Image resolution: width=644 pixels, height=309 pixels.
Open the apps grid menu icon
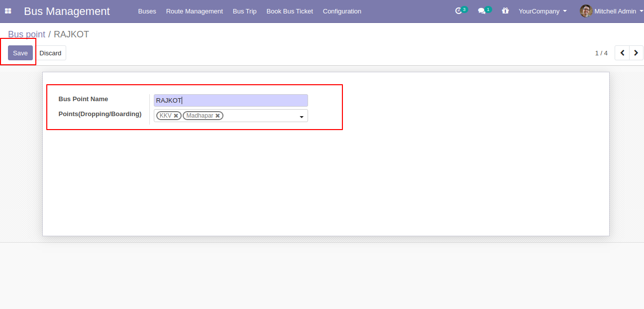point(8,11)
